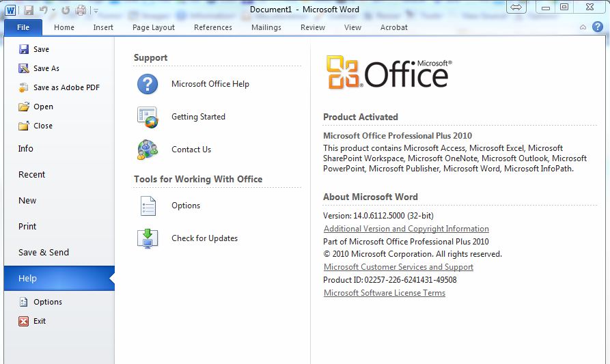The width and height of the screenshot is (610, 364).
Task: Click the Quick Print icon in title bar
Action: pos(81,10)
